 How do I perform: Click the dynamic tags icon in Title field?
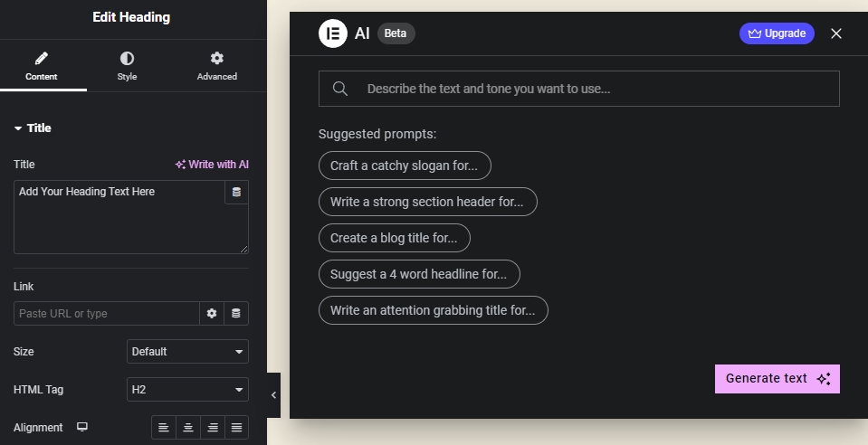click(236, 192)
